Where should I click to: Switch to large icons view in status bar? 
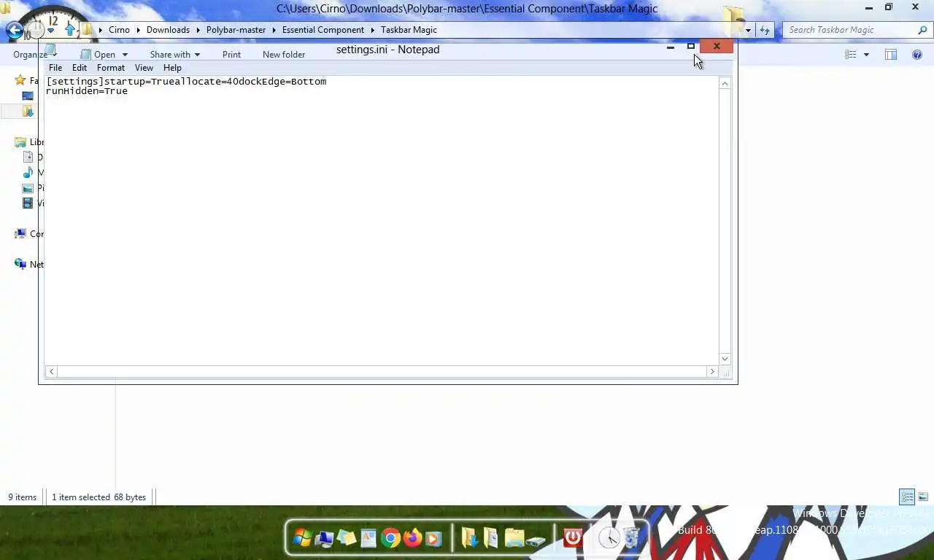[923, 497]
